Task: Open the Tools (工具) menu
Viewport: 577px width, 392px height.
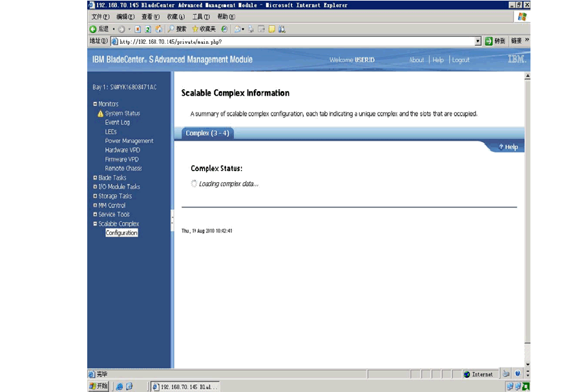Action: [201, 17]
